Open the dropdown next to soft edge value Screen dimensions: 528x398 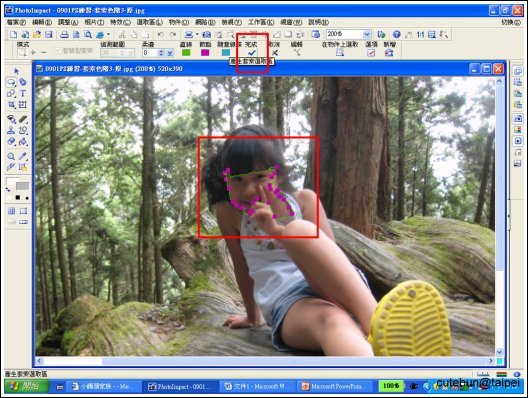click(x=170, y=53)
